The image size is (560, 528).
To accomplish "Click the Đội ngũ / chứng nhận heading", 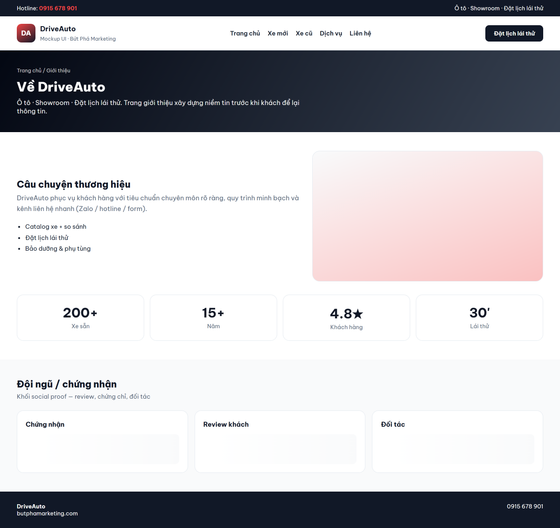I will click(x=67, y=384).
